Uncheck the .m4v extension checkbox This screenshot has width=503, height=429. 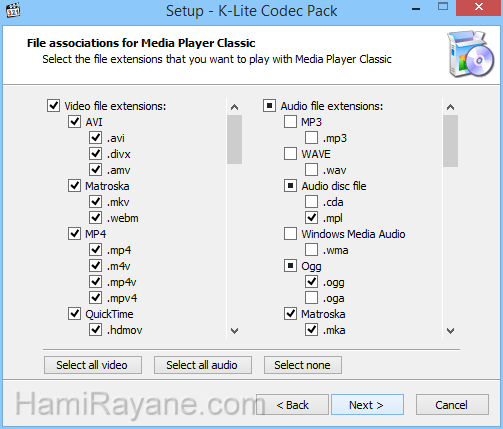click(96, 265)
